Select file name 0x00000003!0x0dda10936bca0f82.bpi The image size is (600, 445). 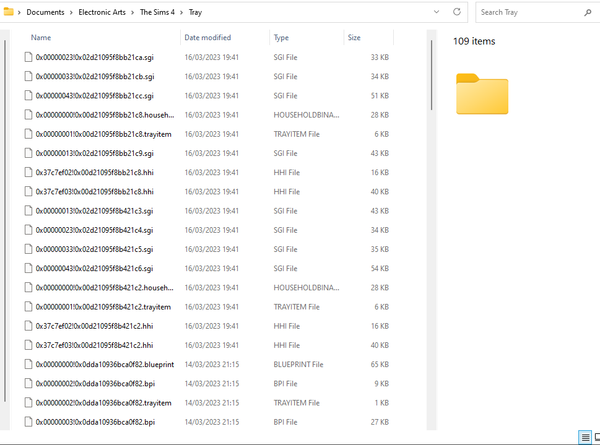click(x=95, y=422)
